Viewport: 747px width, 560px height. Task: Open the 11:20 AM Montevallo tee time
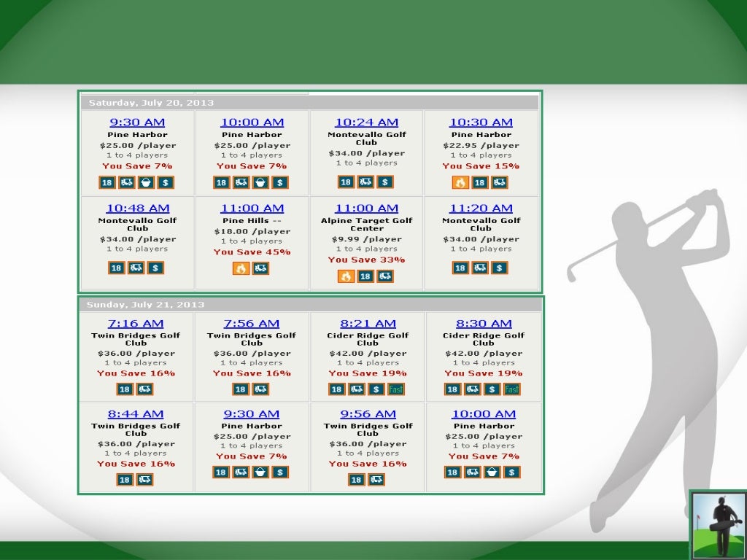tap(481, 208)
